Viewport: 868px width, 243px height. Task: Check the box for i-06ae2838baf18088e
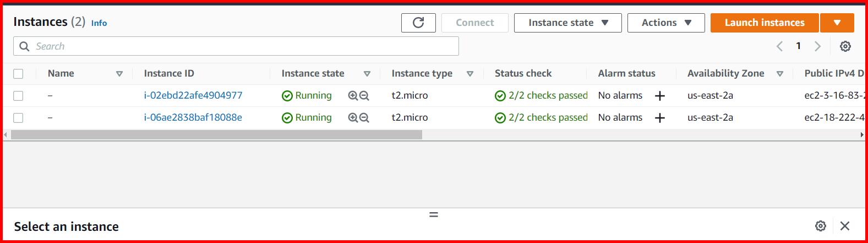[x=18, y=118]
